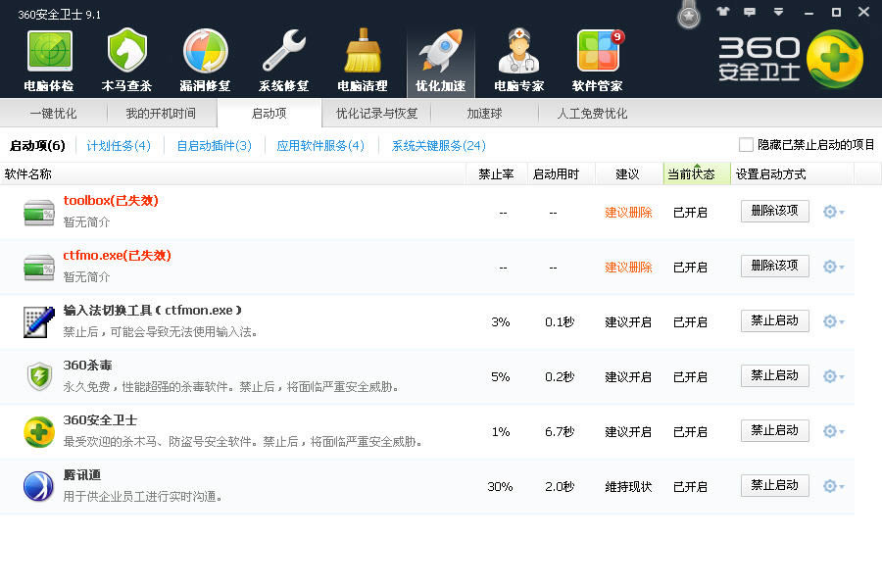The height and width of the screenshot is (588, 882).
Task: Toggle 隐藏已禁止启动的项目 checkbox
Action: click(746, 145)
